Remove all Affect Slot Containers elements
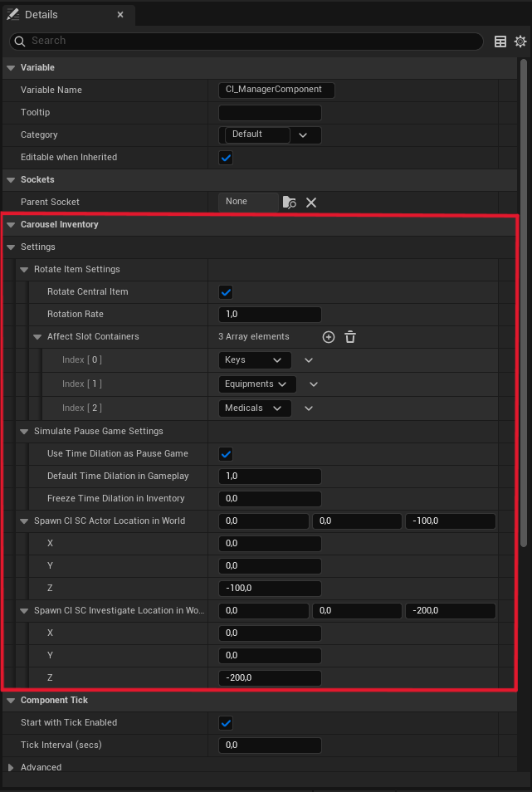The height and width of the screenshot is (792, 532). tap(350, 337)
